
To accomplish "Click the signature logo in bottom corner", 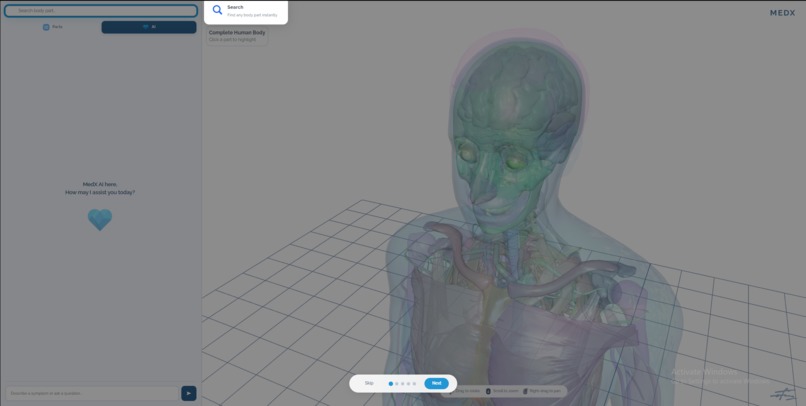I will tap(782, 394).
